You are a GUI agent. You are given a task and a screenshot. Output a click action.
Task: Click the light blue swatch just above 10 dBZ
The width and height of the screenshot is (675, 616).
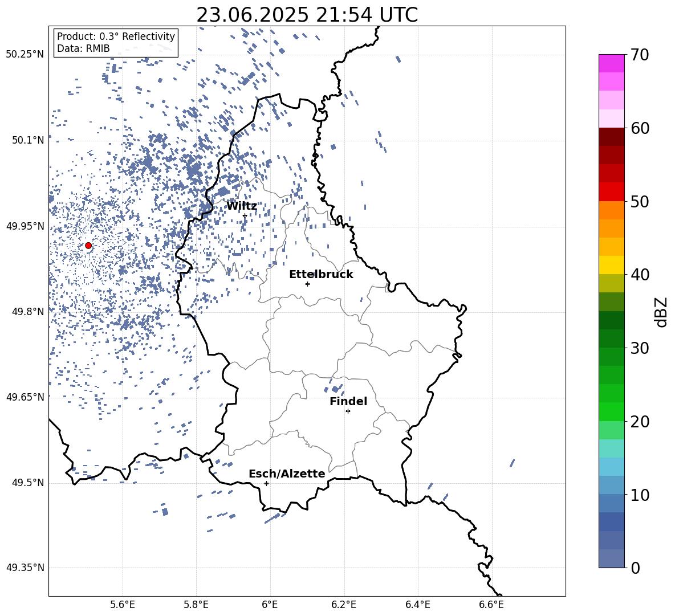tap(611, 486)
